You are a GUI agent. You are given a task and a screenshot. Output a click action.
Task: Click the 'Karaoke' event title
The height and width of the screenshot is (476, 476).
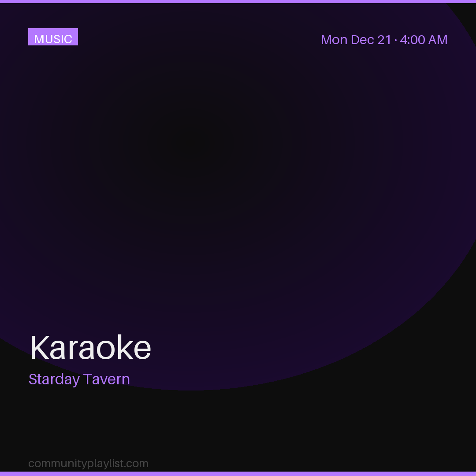coord(90,348)
